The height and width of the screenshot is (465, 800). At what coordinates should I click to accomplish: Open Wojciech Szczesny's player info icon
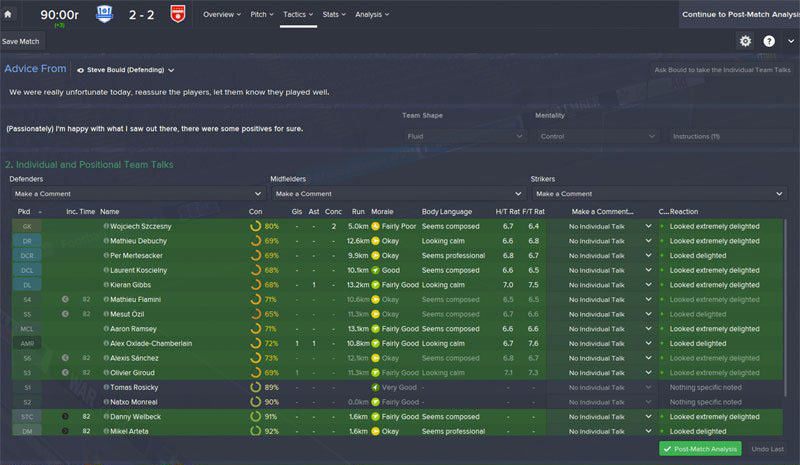(x=106, y=226)
